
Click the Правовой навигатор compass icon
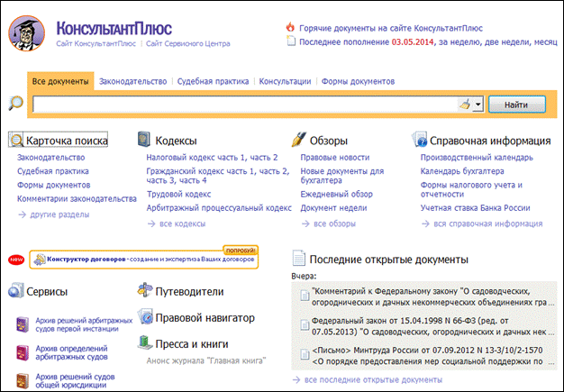coord(145,317)
